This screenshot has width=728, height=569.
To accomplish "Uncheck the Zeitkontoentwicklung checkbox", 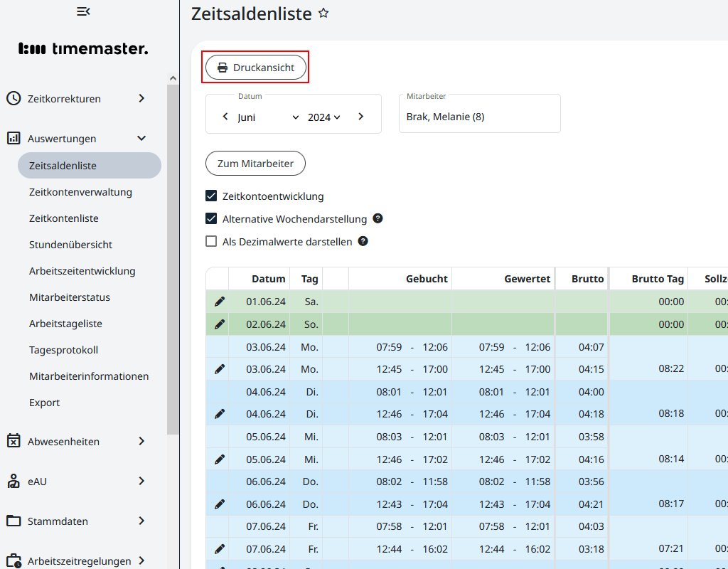I will coord(211,196).
